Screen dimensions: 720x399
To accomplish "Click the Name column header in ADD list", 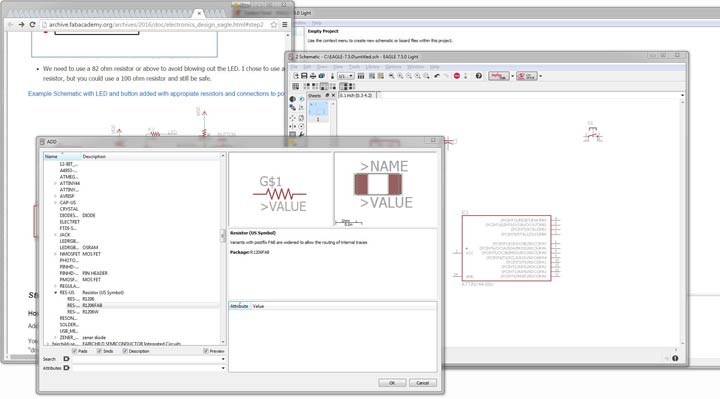I will coord(62,157).
